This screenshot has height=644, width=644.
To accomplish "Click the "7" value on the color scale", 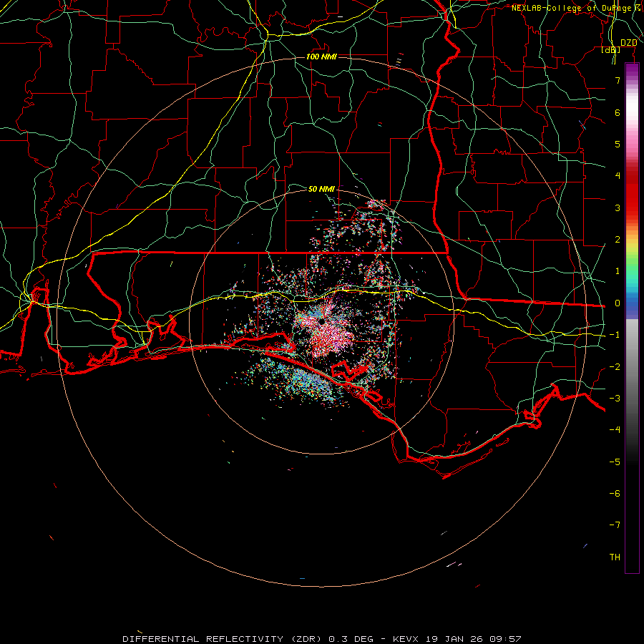I will [618, 80].
